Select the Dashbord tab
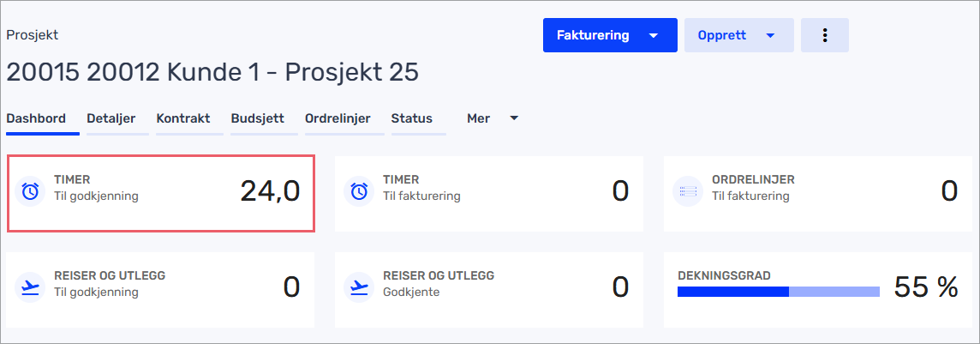980x344 pixels. [x=36, y=118]
